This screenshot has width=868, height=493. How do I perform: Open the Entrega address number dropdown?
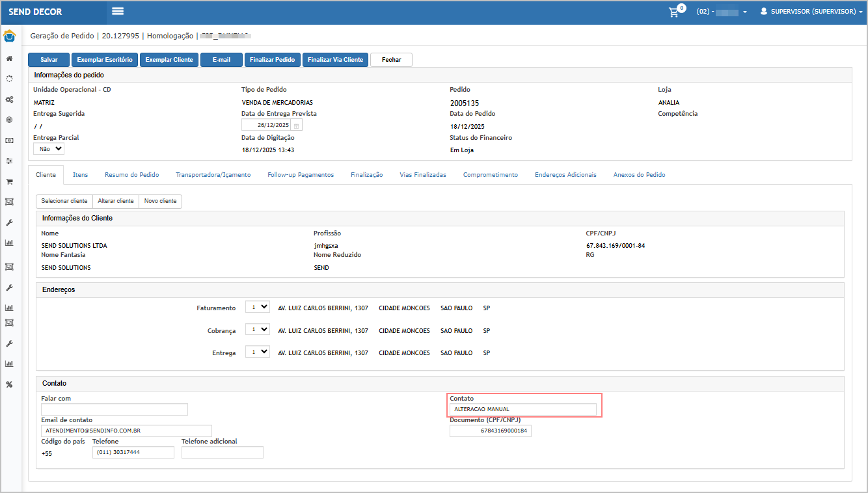point(257,353)
